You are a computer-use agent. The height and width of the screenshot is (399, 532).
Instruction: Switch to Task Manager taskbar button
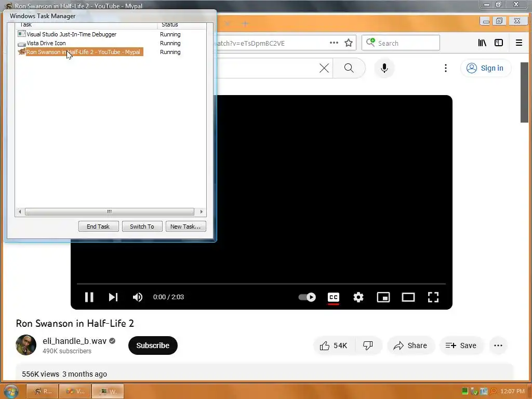[108, 391]
